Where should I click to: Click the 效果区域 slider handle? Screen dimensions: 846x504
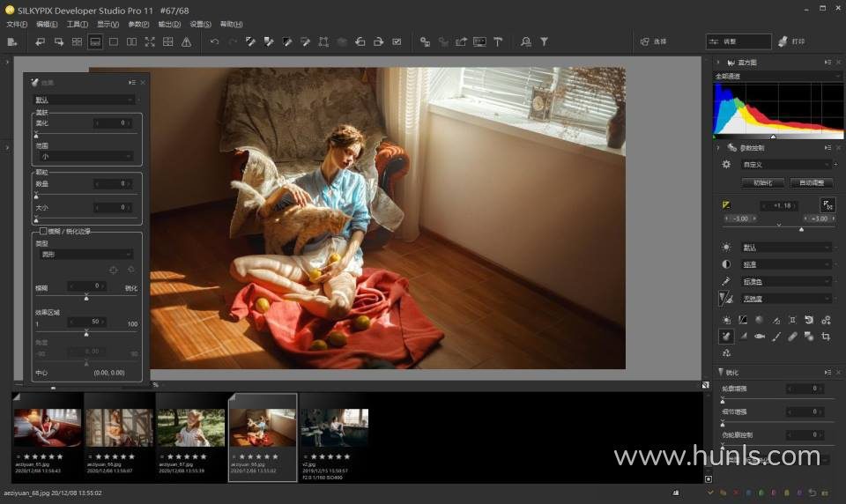pyautogui.click(x=86, y=333)
